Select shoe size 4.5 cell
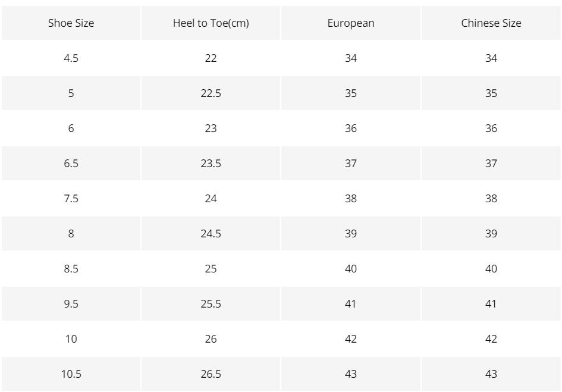Viewport: 562px width, 392px height. click(x=71, y=58)
